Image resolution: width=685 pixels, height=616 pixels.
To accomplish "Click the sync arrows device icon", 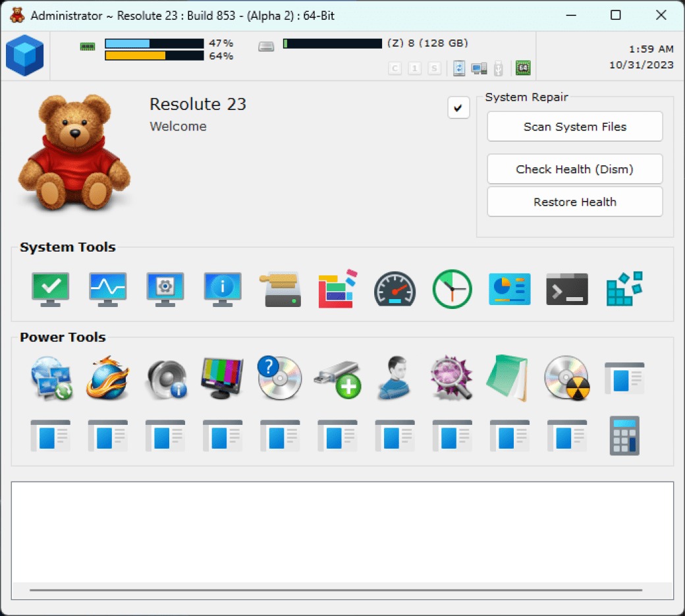I will pyautogui.click(x=458, y=68).
